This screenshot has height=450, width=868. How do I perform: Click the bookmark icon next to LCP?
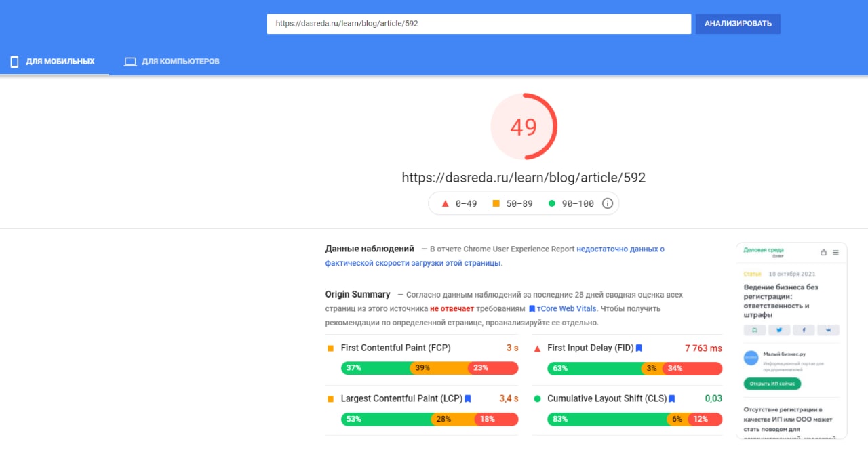[x=468, y=399]
